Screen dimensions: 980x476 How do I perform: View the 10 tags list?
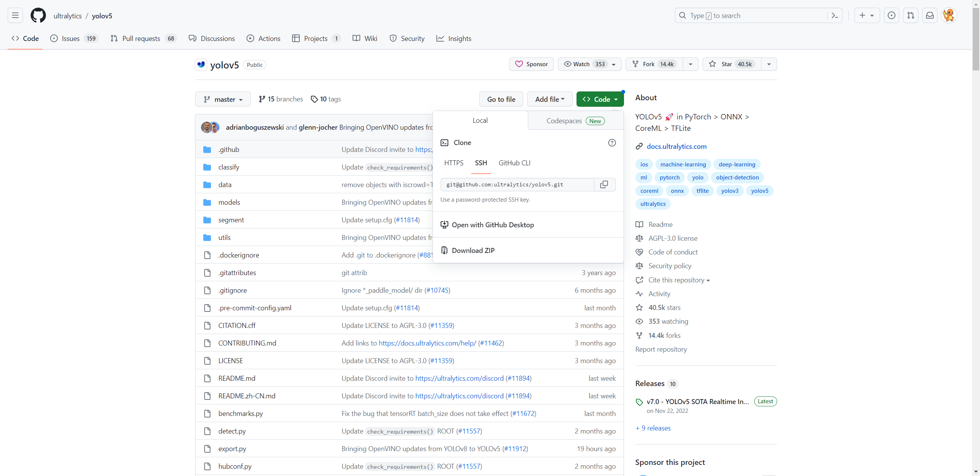tap(326, 99)
